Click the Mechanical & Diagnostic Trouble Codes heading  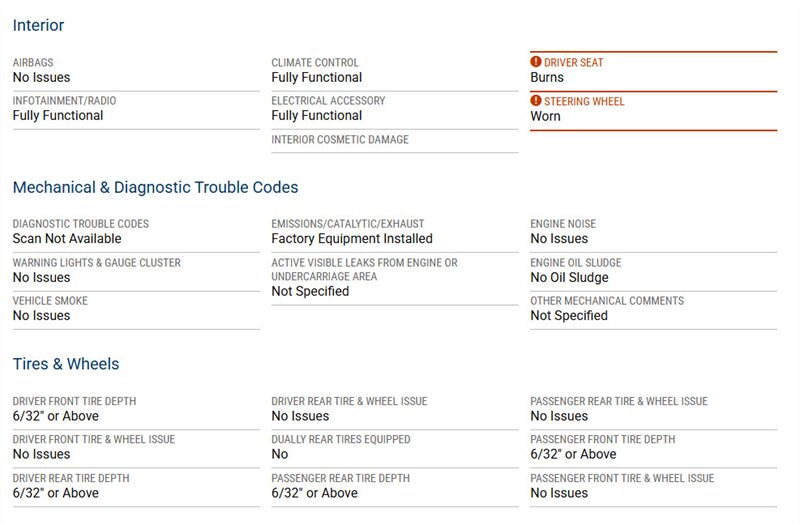click(x=155, y=187)
